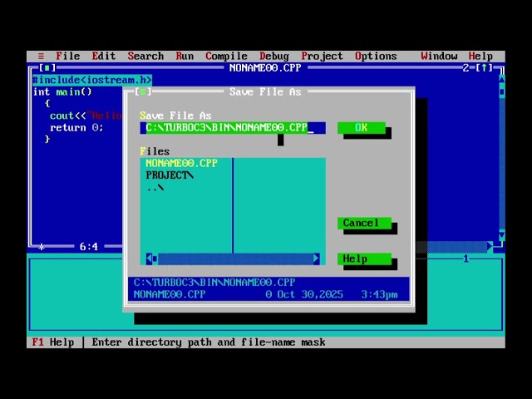532x399 pixels.
Task: Click the editor vertical scrollbar thumb
Action: click(x=502, y=91)
